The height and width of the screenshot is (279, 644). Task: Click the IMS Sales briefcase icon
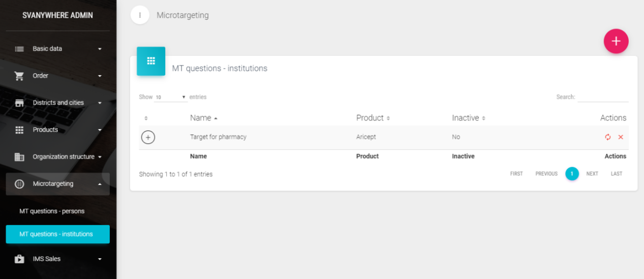[x=19, y=259]
